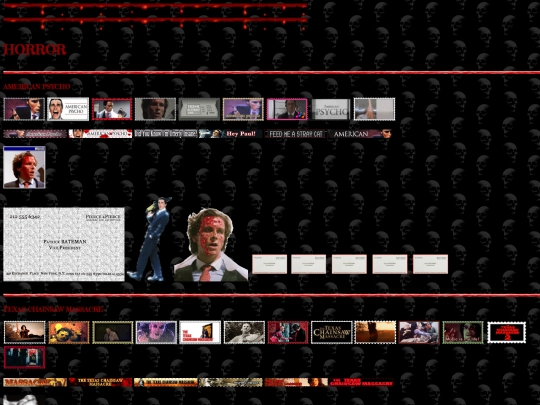Open the gray close-up face stamp
This screenshot has width=540, height=405.
155,109
